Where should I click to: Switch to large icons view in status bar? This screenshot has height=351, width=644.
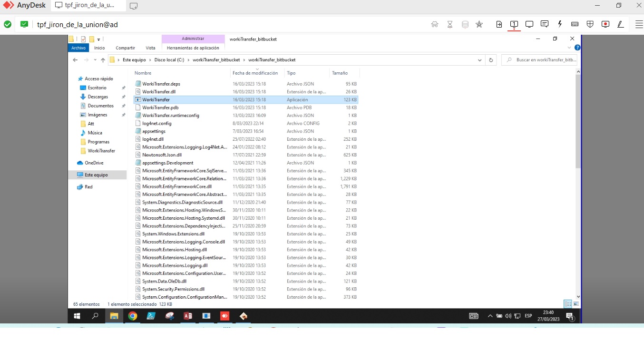(576, 304)
